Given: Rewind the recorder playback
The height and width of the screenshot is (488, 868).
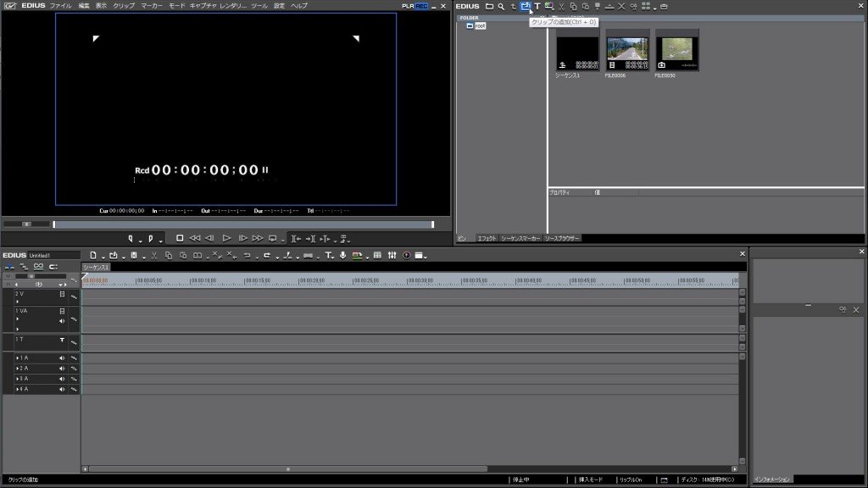Looking at the screenshot, I should pyautogui.click(x=195, y=238).
